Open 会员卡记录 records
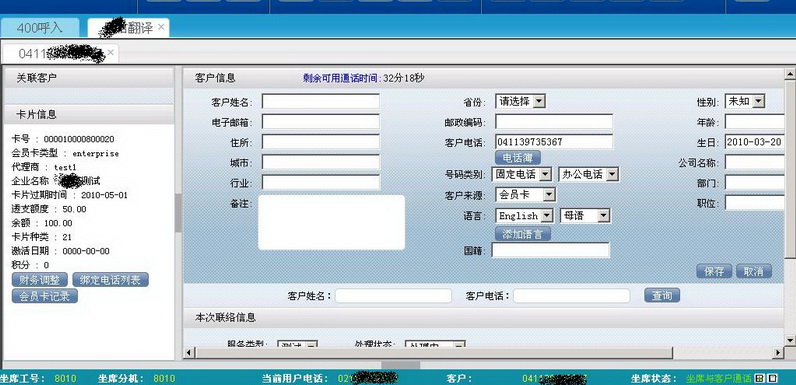The width and height of the screenshot is (796, 385). point(45,296)
